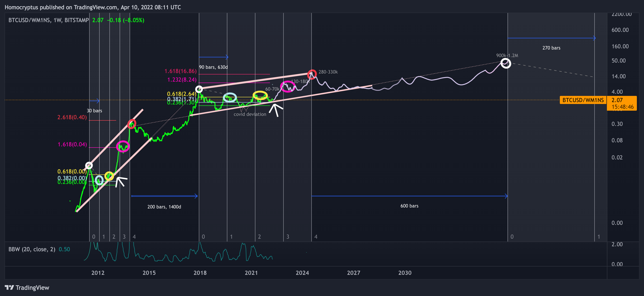The image size is (644, 296).
Task: Click the magenta circle at 1.618(0.04) level
Action: coord(123,146)
